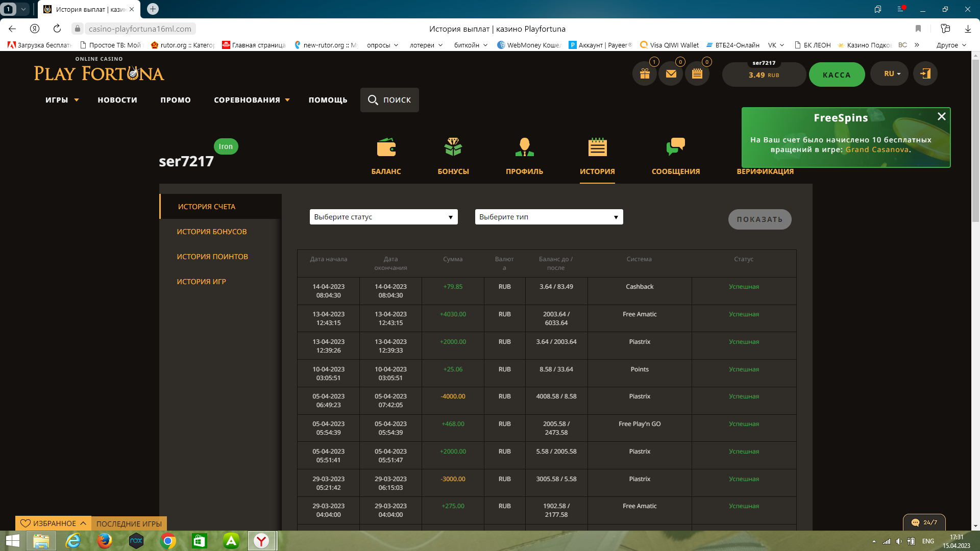Click the calendar icon in the header
This screenshot has width=980, height=551.
coord(697,74)
